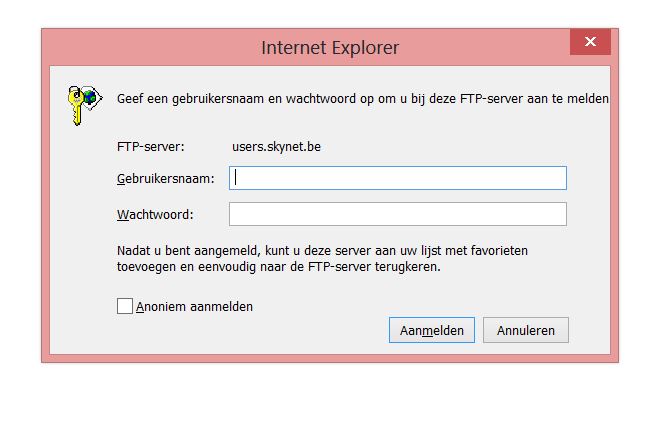Viewport: 661px width, 440px height.
Task: Click the 'FTP-server:' label
Action: point(150,148)
